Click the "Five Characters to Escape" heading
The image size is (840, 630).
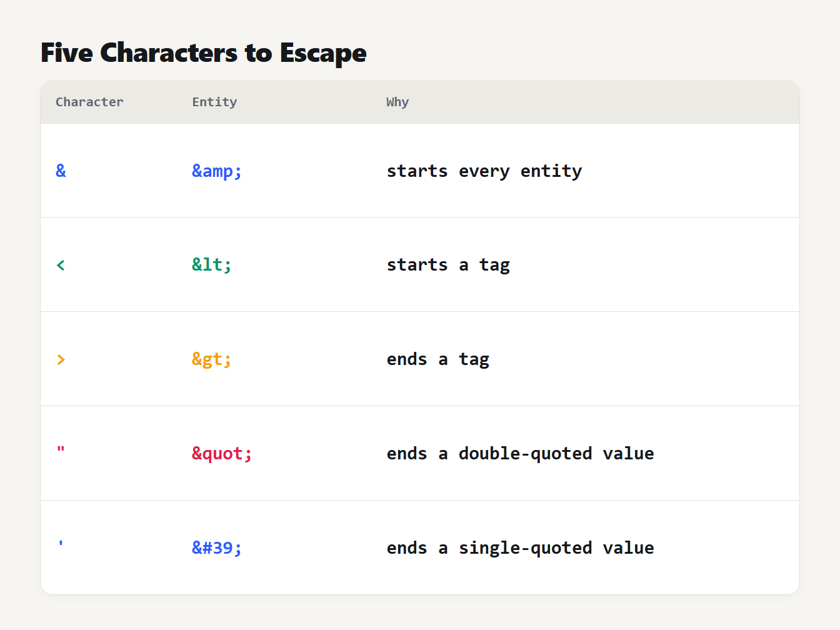pos(204,53)
